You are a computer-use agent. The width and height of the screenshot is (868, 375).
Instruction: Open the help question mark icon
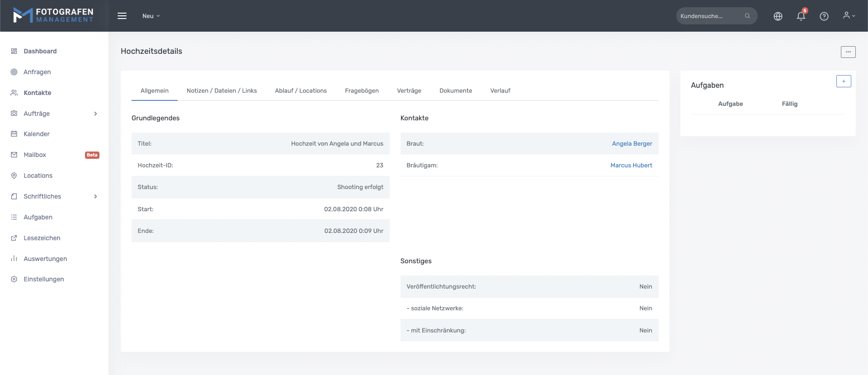(x=824, y=16)
